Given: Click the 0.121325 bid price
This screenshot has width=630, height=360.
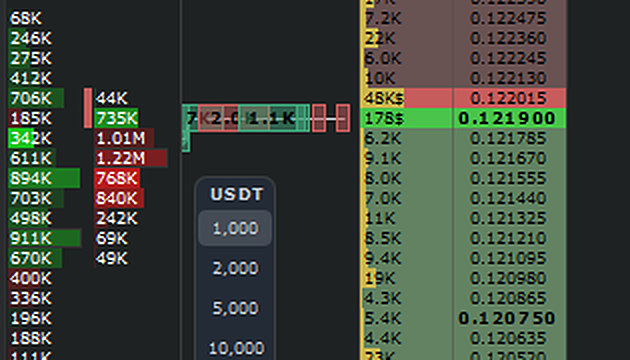Looking at the screenshot, I should 508,218.
